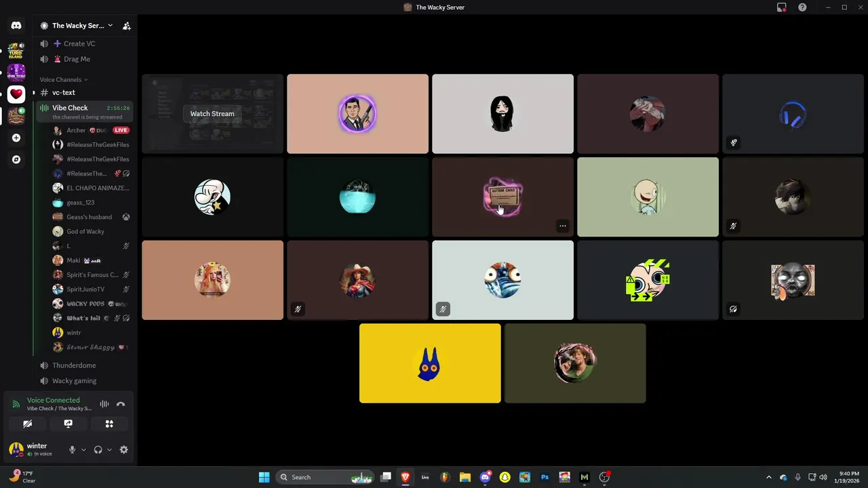Click the invite members icon beside server name
The width and height of the screenshot is (868, 488).
(x=126, y=26)
